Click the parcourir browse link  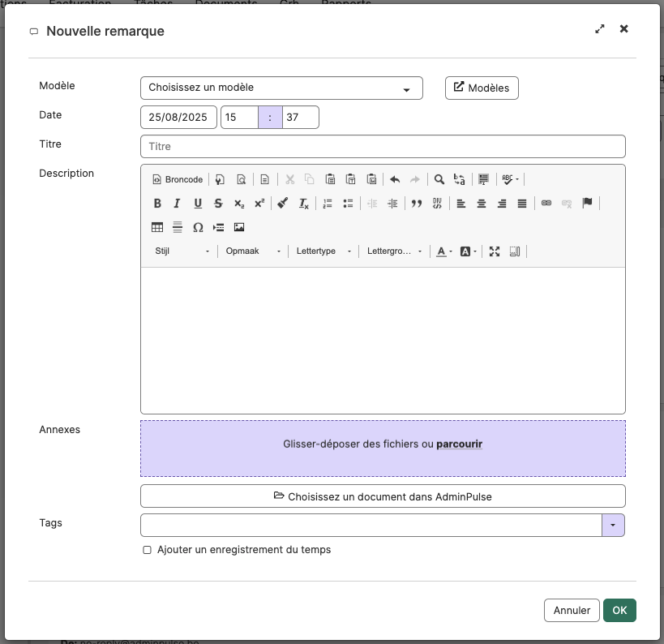(x=459, y=444)
